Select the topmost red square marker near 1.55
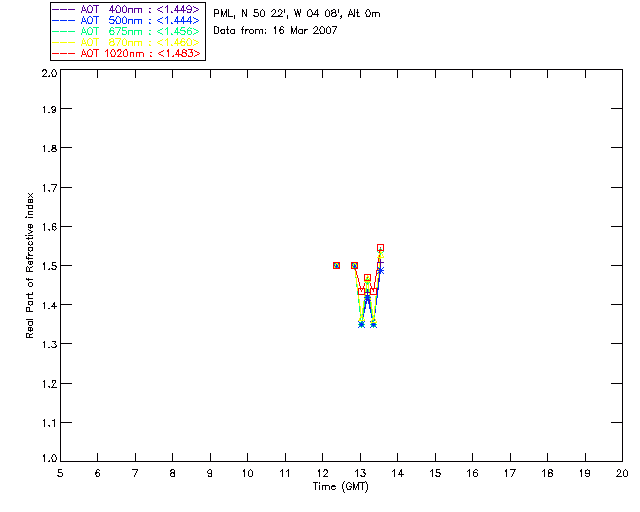The height and width of the screenshot is (512, 640). (380, 247)
